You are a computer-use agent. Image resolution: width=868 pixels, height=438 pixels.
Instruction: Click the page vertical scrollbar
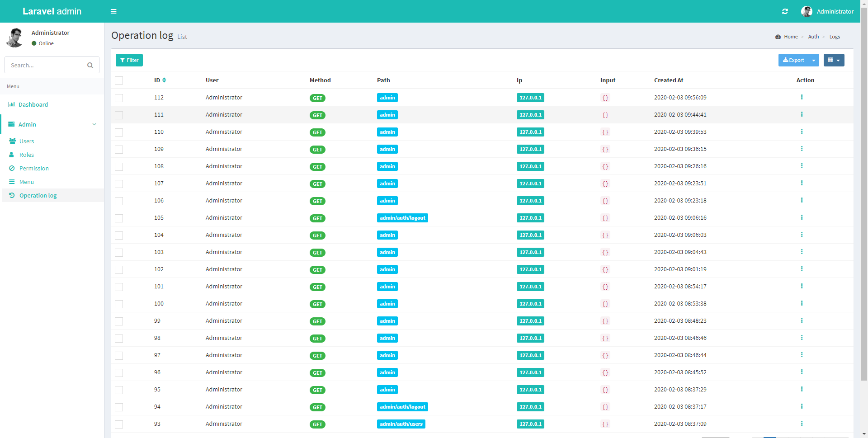click(864, 194)
